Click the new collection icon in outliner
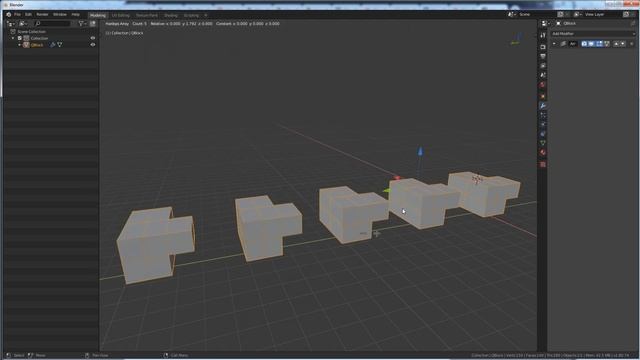Image resolution: width=640 pixels, height=360 pixels. coord(93,24)
